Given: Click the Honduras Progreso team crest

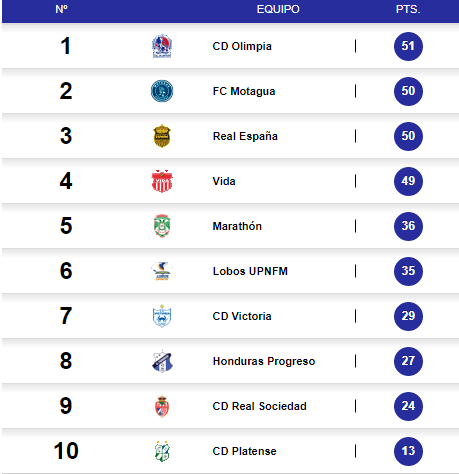Looking at the screenshot, I should 162,361.
